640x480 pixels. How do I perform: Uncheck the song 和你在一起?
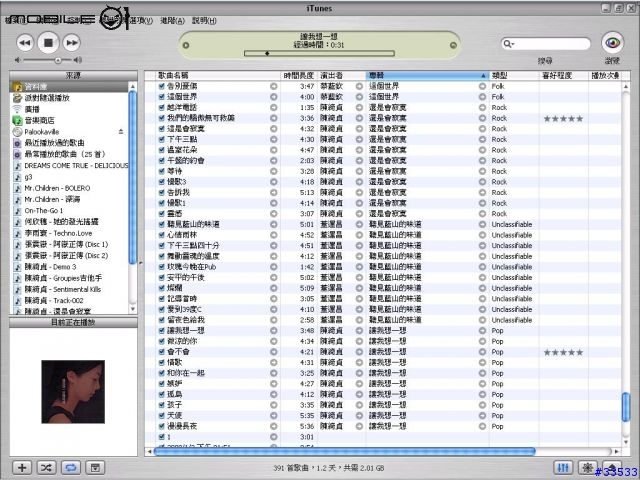click(162, 373)
